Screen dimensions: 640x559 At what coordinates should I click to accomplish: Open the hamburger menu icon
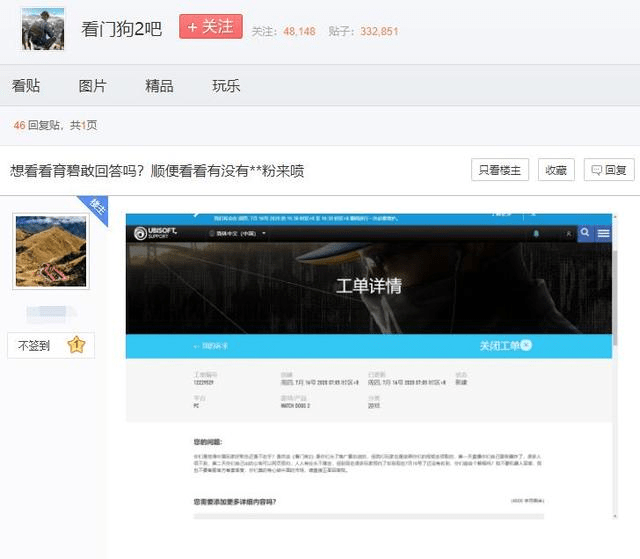[x=603, y=233]
